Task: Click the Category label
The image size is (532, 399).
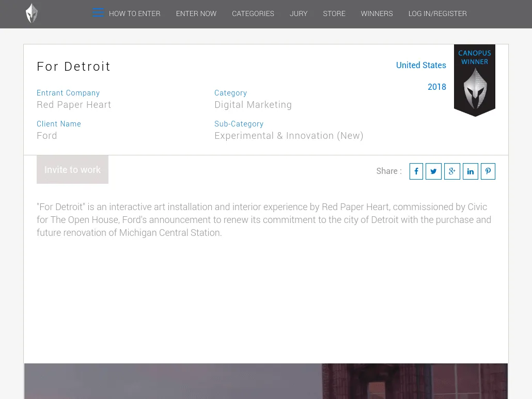Action: tap(231, 93)
